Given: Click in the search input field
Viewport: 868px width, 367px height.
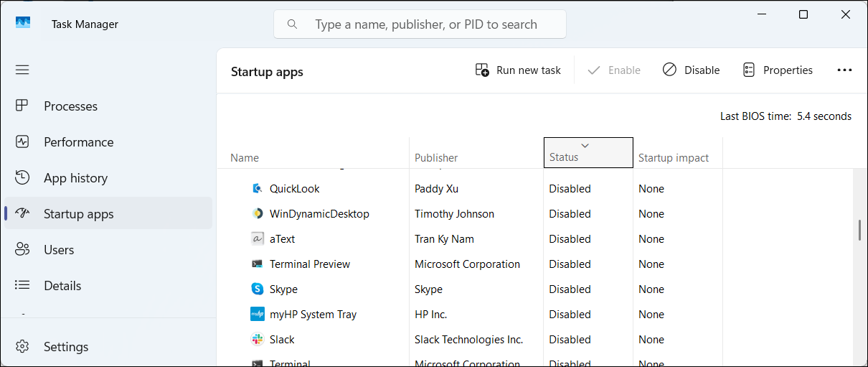Looking at the screenshot, I should 420,24.
